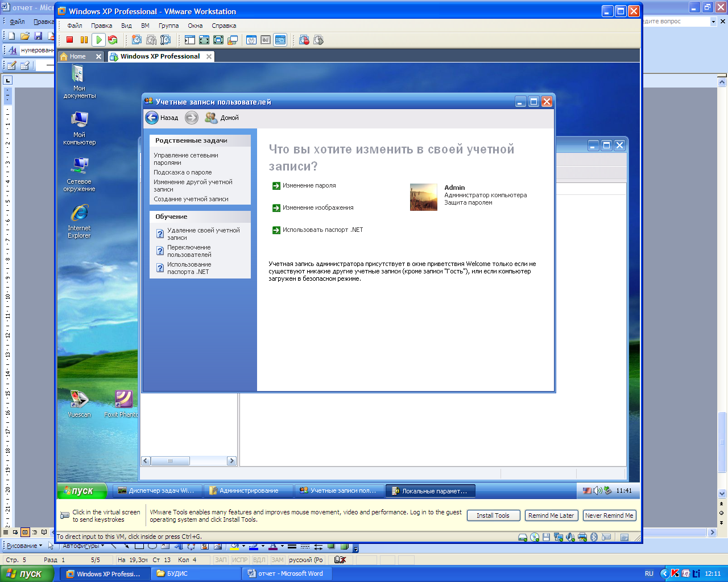
Task: Switch to the Home tab in VMware
Action: click(77, 56)
